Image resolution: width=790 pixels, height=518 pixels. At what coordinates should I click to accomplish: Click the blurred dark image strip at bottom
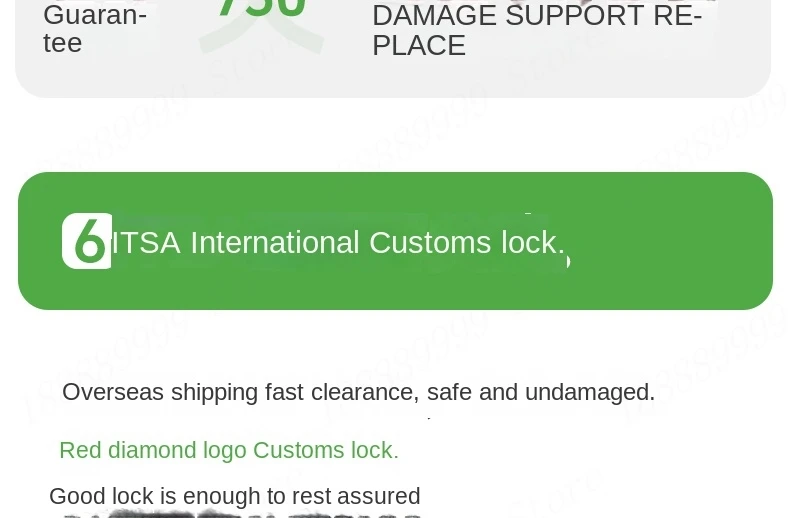point(242,514)
